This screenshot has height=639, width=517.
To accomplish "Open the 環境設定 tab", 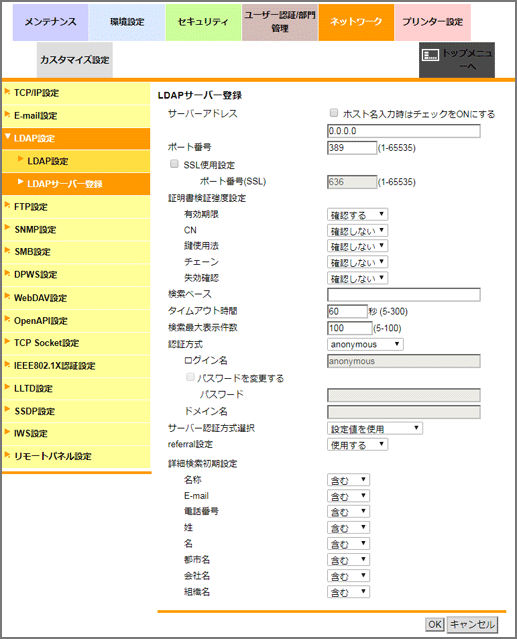I will tap(127, 22).
